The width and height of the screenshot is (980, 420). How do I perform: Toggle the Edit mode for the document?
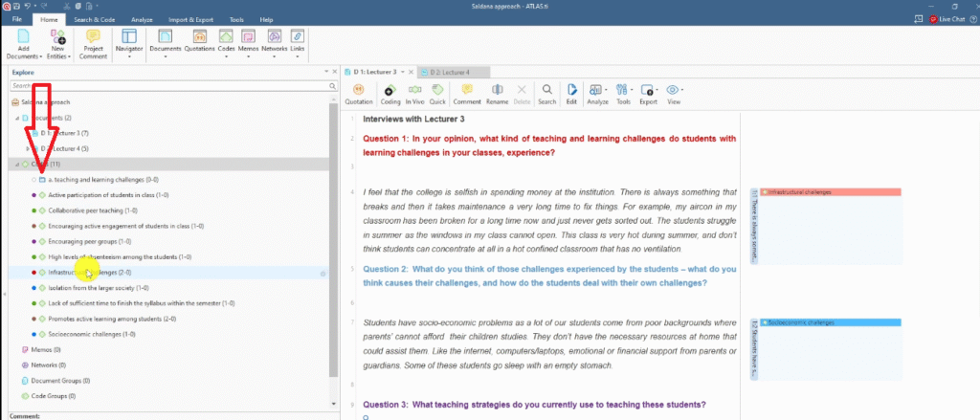tap(571, 93)
